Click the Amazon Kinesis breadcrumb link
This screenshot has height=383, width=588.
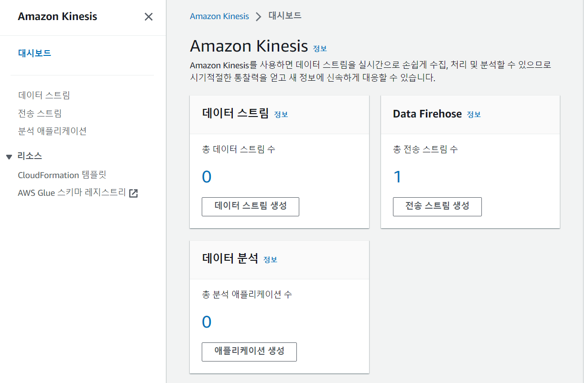click(219, 16)
